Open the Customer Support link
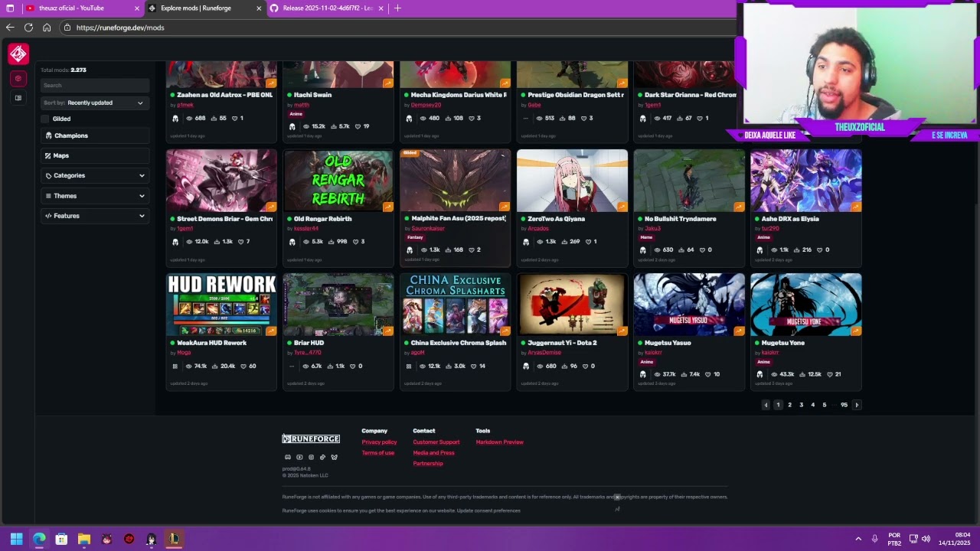Screen dimensions: 980x551 point(436,442)
